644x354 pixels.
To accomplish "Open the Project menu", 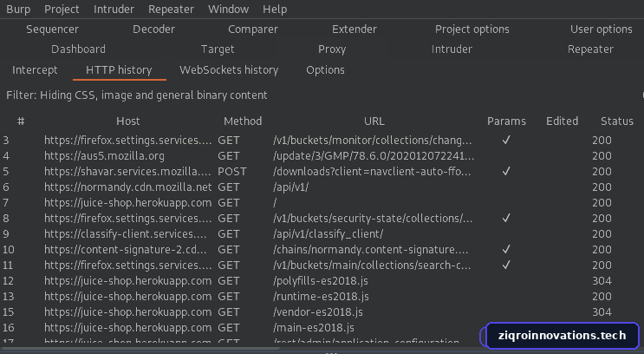I will 62,9.
